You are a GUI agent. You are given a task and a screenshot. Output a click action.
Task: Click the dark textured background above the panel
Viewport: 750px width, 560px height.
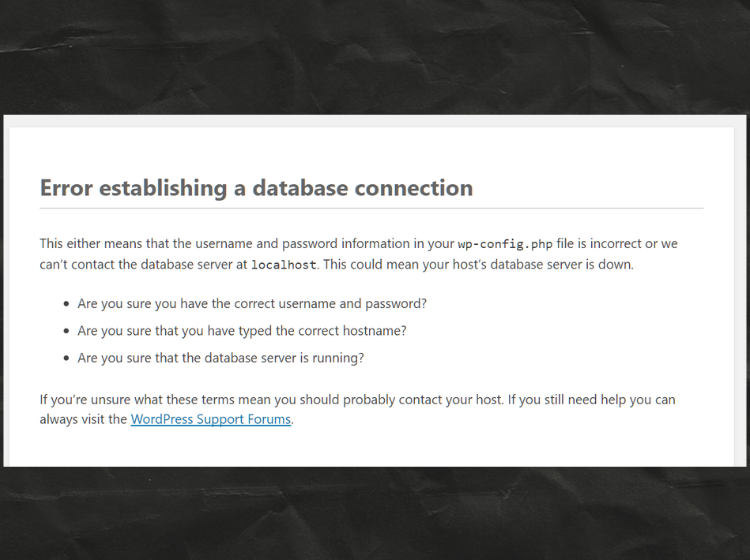click(x=375, y=55)
